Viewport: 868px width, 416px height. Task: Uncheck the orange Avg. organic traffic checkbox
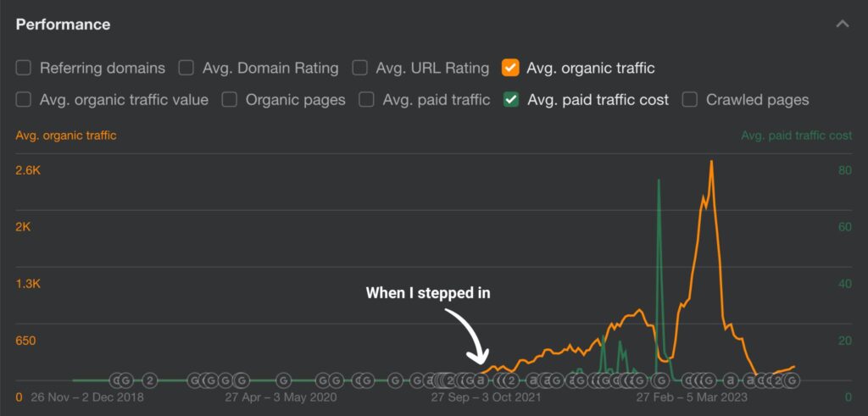point(510,68)
